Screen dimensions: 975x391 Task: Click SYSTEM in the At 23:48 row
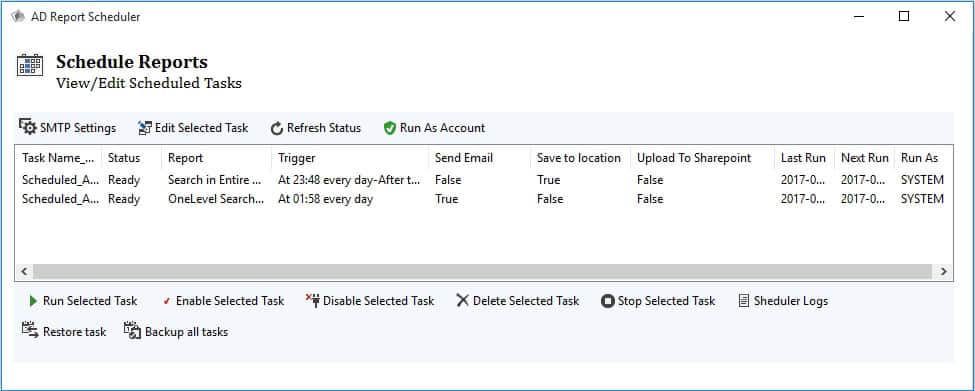coord(922,180)
